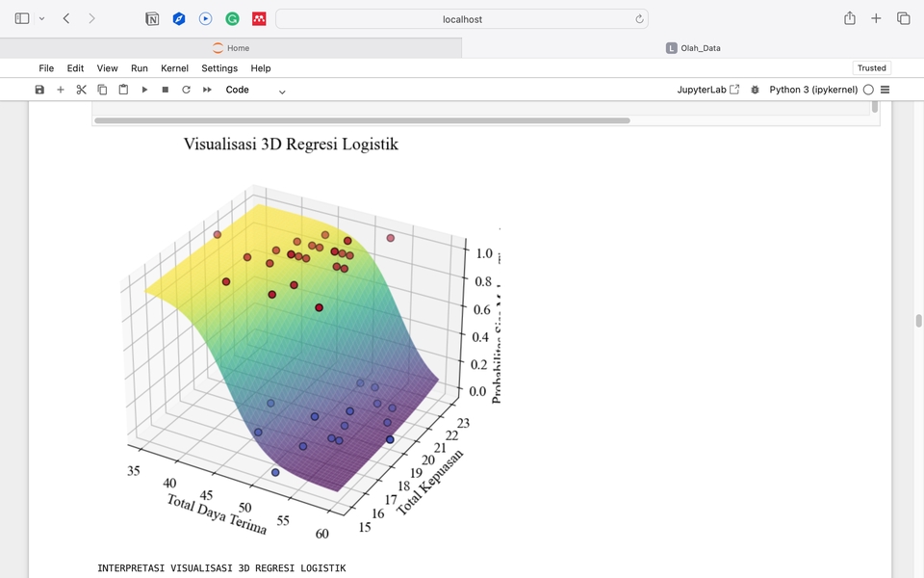
Task: Restart kernel and run all cells
Action: tap(207, 90)
